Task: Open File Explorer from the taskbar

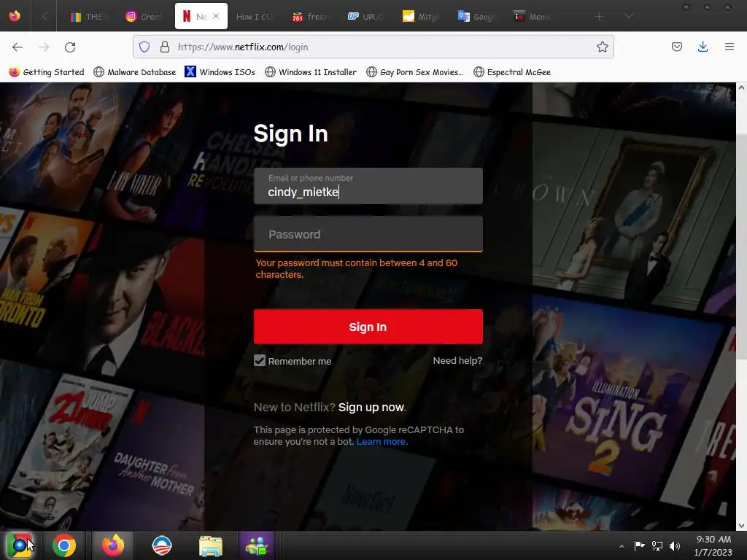Action: coord(210,545)
